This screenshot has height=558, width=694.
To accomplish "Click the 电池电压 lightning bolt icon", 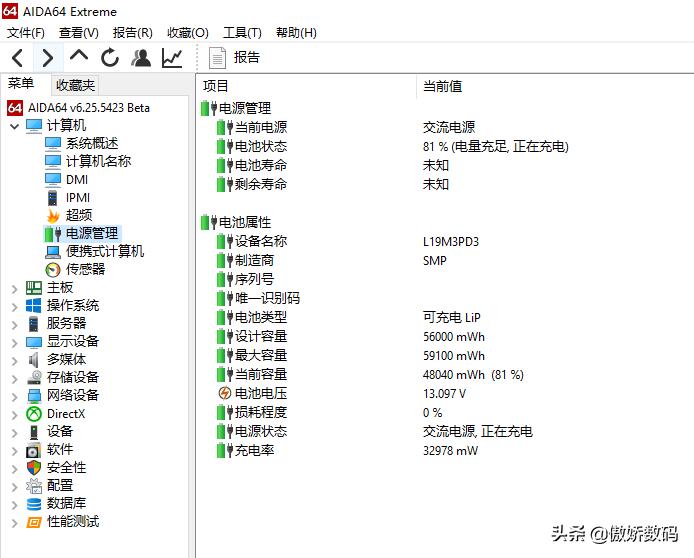I will [x=225, y=393].
